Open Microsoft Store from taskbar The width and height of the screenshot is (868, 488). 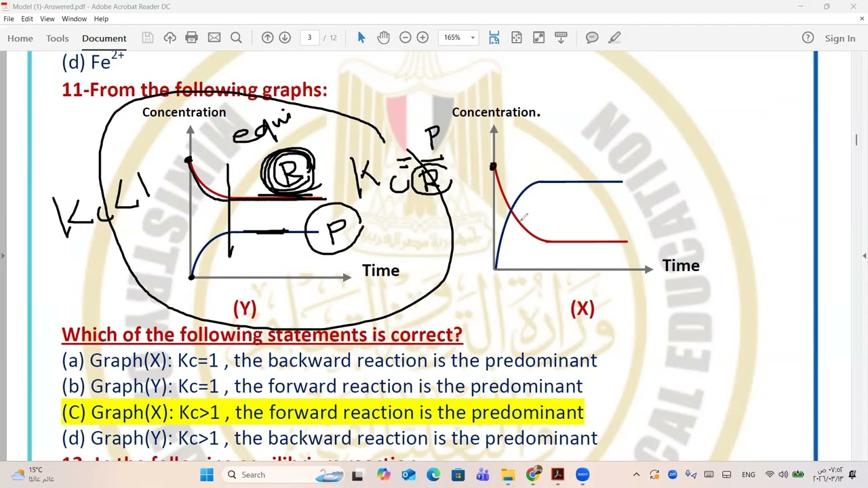tap(458, 474)
